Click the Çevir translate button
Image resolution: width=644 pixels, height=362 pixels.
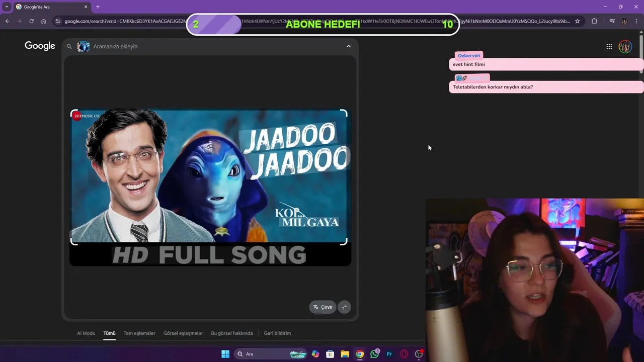point(323,307)
